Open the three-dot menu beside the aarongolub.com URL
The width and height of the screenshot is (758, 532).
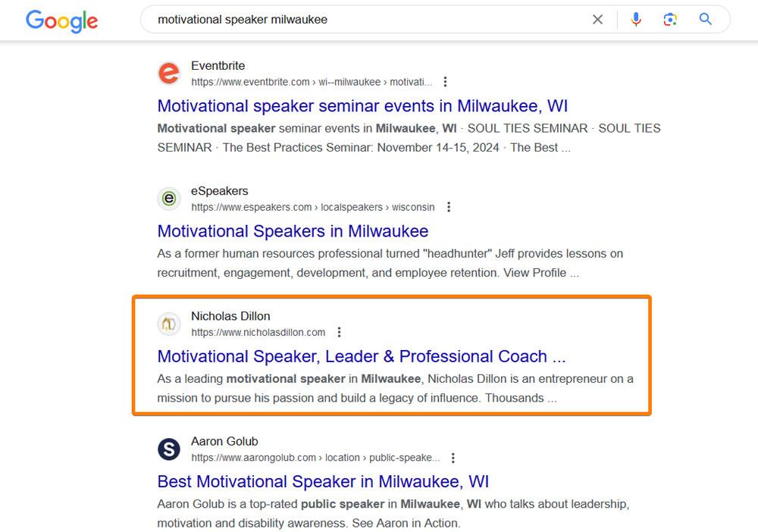[453, 458]
